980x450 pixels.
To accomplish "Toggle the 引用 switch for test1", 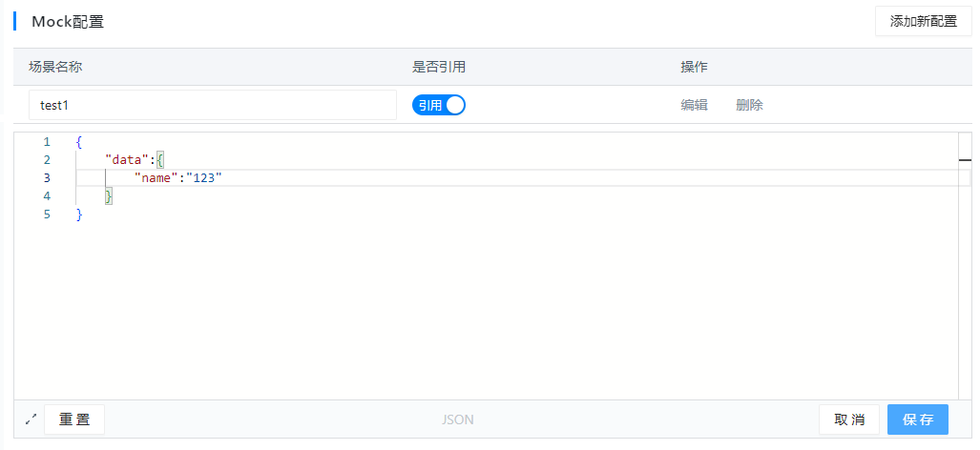I will [x=439, y=106].
